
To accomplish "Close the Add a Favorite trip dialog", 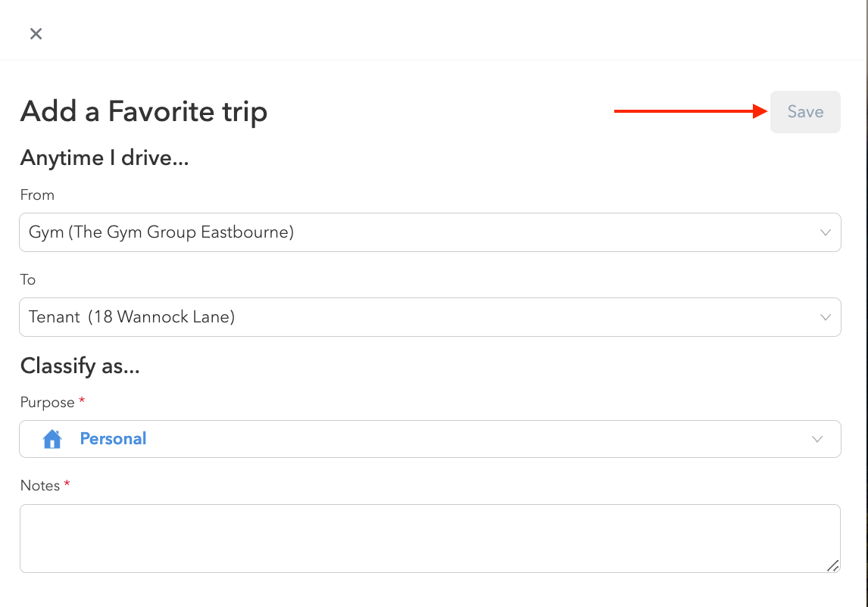I will coord(36,33).
